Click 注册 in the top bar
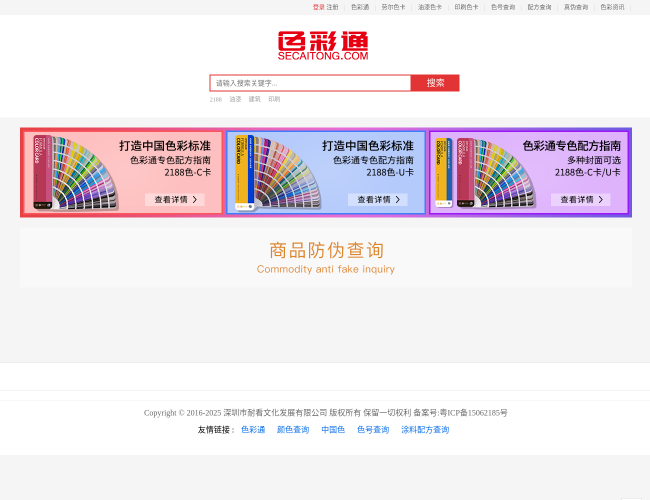Viewport: 650px width, 500px height. [333, 7]
